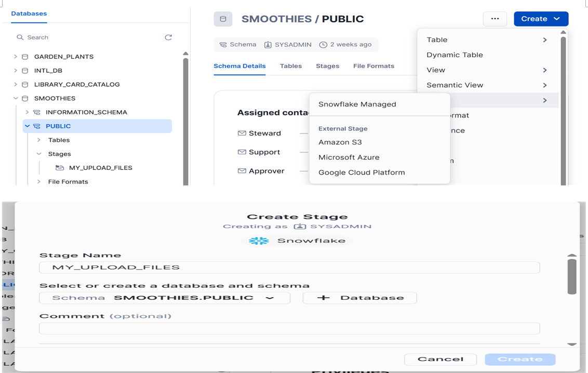Click the GARDEN_PLANTS database icon
This screenshot has height=373, width=588.
[25, 57]
